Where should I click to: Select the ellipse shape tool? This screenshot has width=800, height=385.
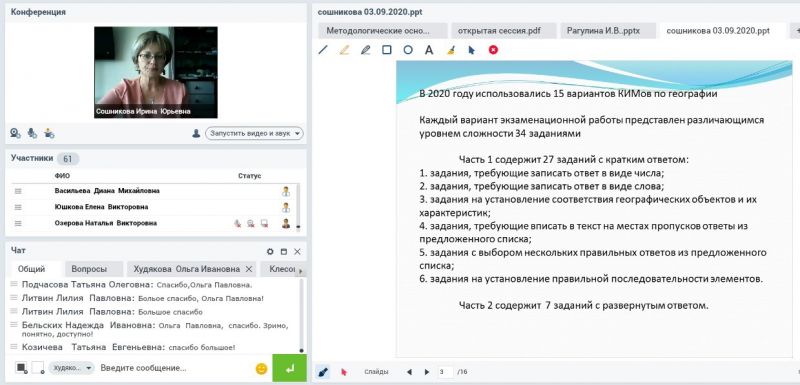[408, 50]
